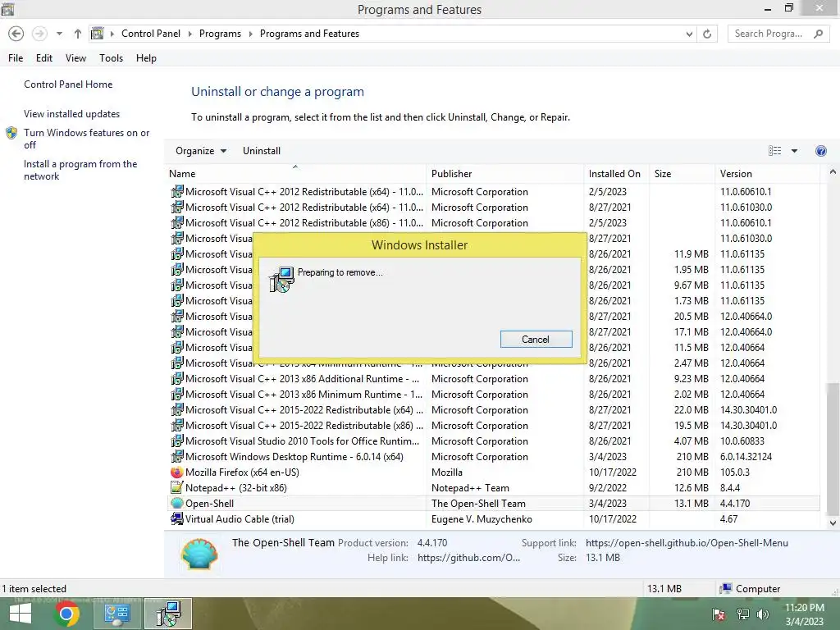The height and width of the screenshot is (630, 840).
Task: Click the Open-Shell shell icon in list
Action: pos(177,503)
